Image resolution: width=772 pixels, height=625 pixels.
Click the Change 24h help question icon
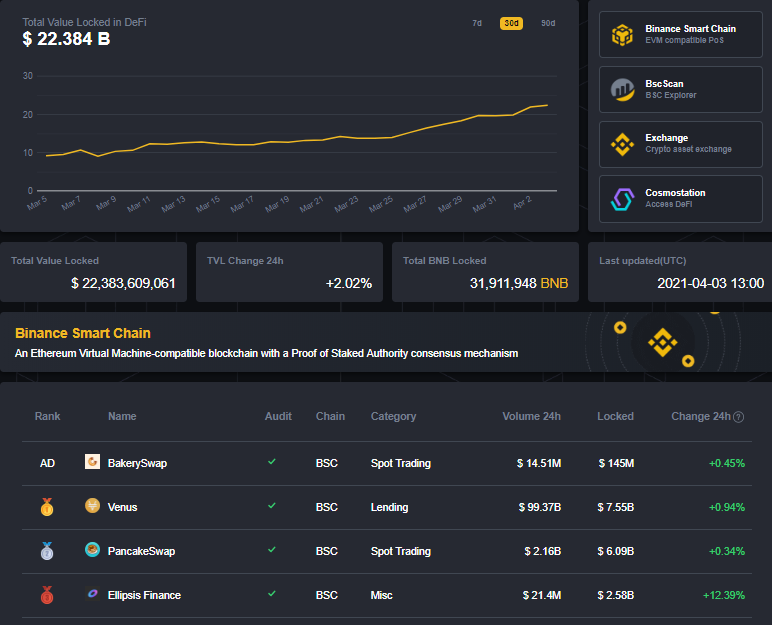[x=738, y=417]
